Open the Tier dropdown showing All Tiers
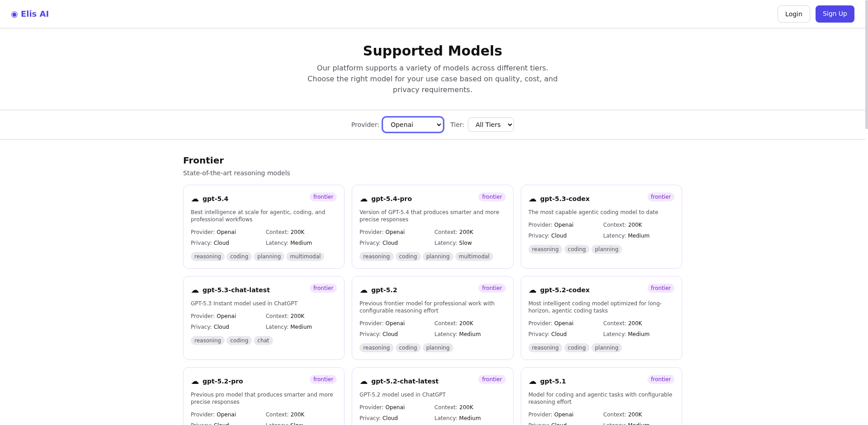Screen dimensions: 868x425 491,125
